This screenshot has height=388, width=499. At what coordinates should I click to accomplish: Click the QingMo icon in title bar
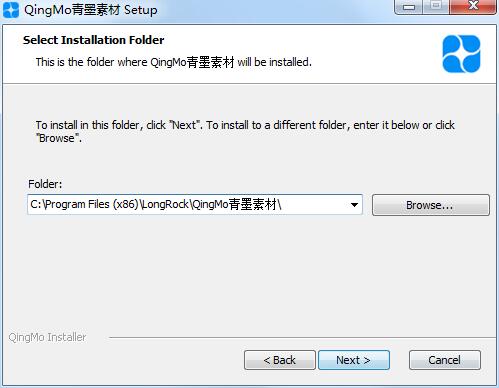tap(11, 10)
